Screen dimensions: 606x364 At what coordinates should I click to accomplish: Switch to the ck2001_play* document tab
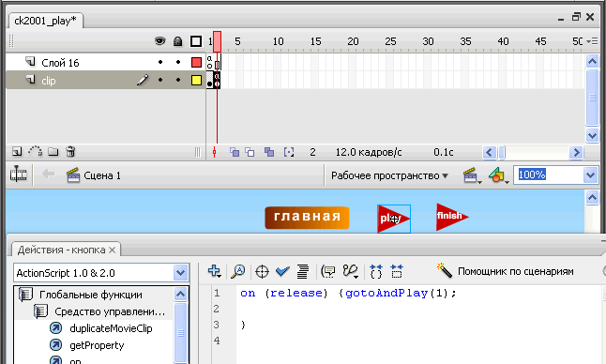(x=45, y=21)
